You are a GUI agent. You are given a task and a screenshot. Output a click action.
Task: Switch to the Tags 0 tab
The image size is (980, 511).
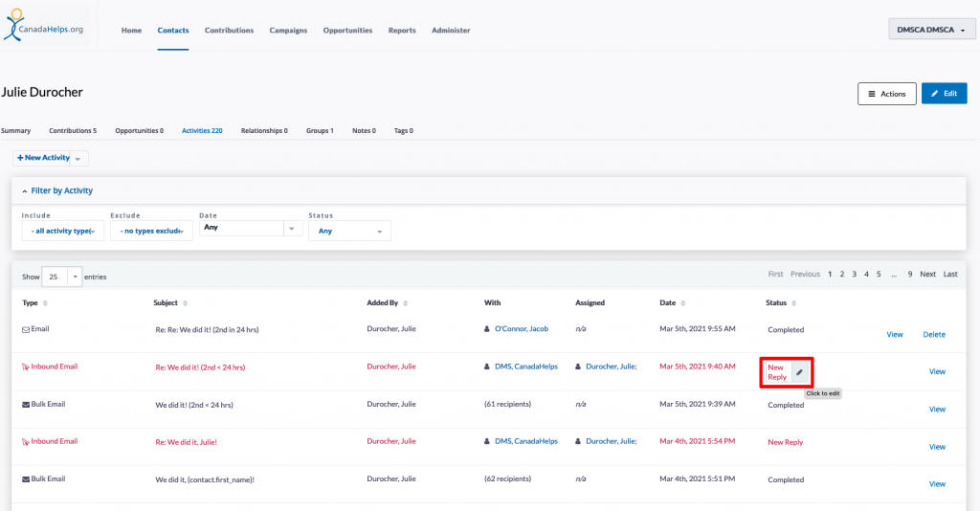point(403,130)
